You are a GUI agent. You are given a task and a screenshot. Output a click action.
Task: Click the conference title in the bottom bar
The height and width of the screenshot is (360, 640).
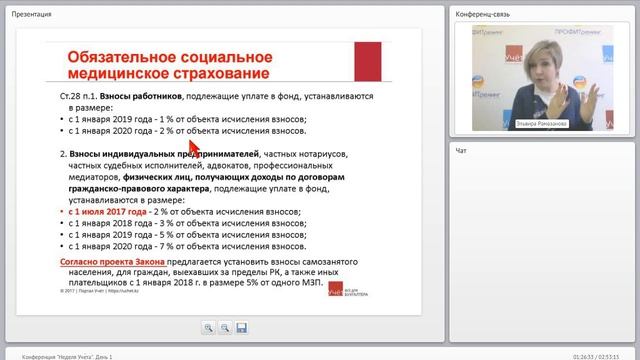tap(67, 357)
